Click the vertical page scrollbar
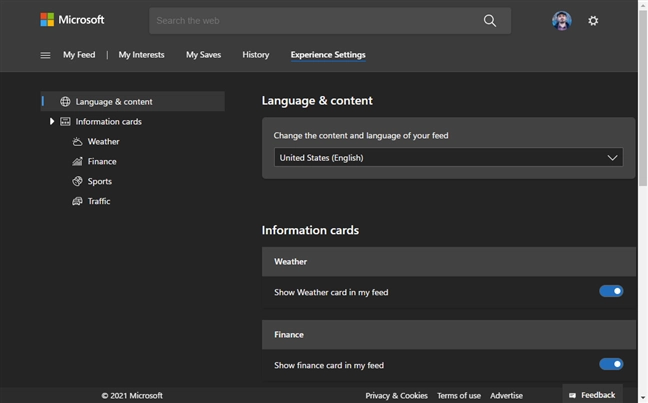The width and height of the screenshot is (648, 403). tap(643, 98)
